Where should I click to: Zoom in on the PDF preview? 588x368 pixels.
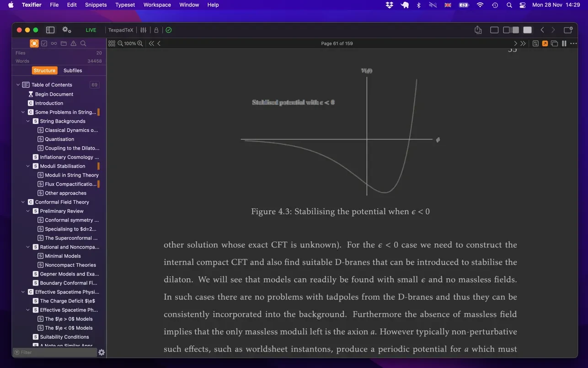[x=140, y=43]
